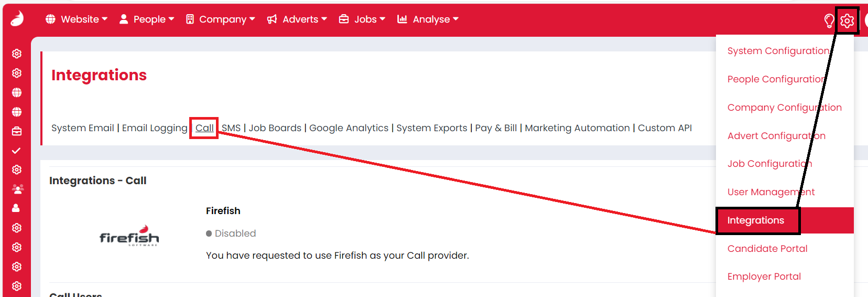
Task: Open the lightbulb tips icon
Action: coord(829,20)
